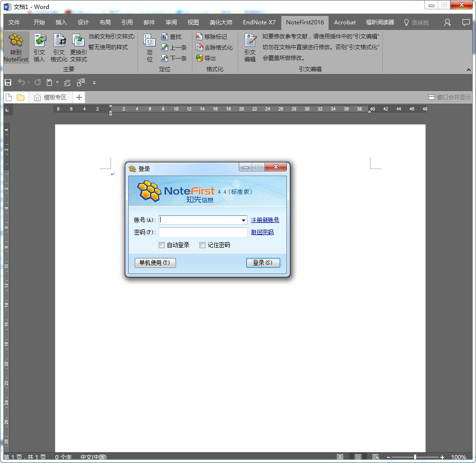Click the 单机使用(T) button
Screen dimensions: 476x463
tap(155, 263)
